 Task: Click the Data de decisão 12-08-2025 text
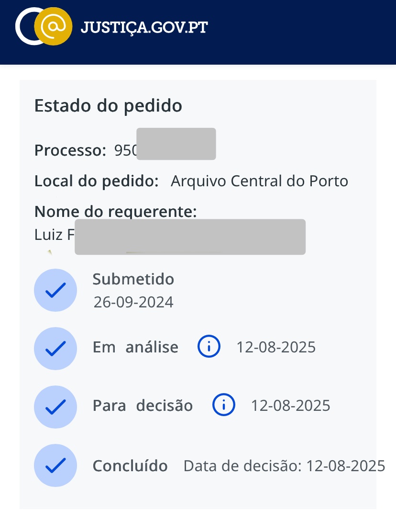click(284, 466)
